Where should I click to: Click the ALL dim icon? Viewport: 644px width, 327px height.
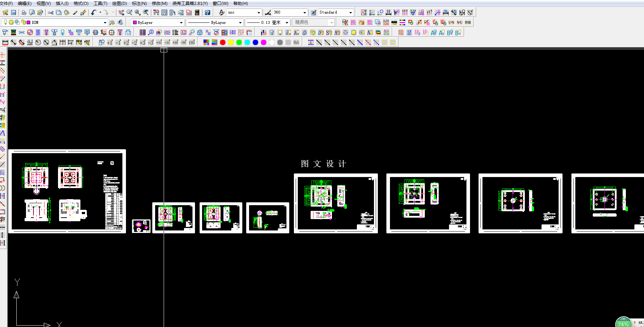tap(386, 32)
